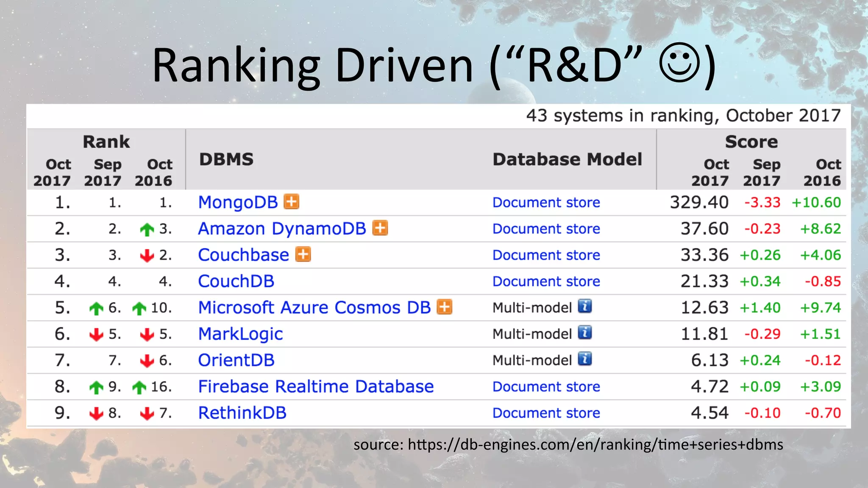Click the +1.40 score change for Cosmos DB
This screenshot has height=488, width=868.
tap(760, 308)
